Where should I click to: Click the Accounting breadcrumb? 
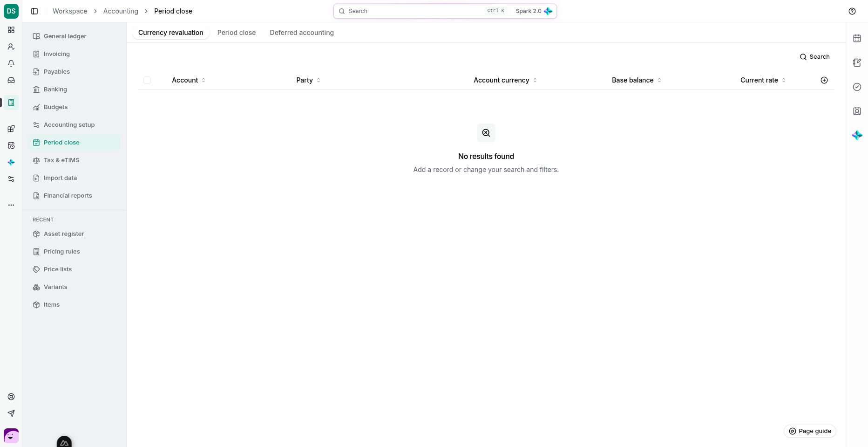point(121,11)
